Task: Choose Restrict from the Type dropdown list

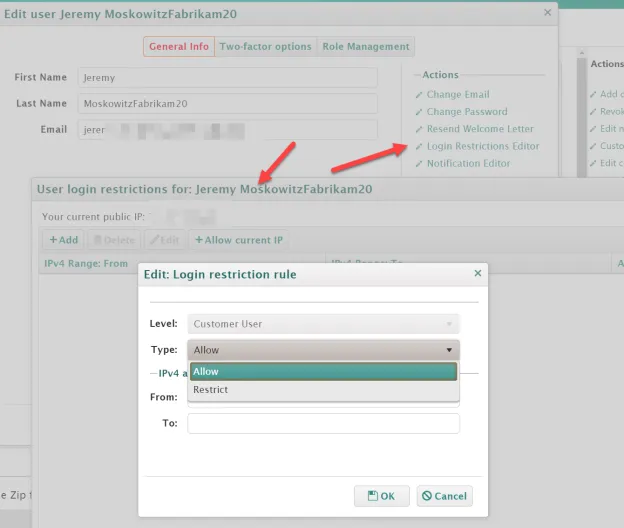Action: coord(323,390)
